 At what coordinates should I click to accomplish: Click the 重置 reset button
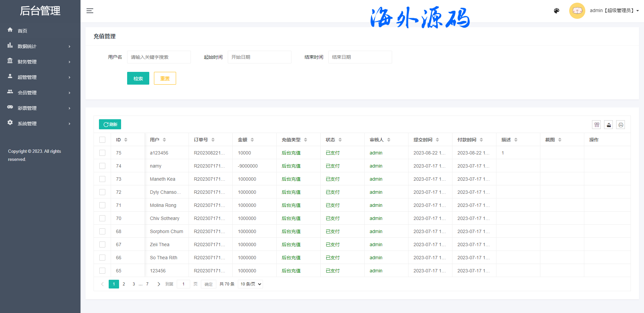(165, 78)
